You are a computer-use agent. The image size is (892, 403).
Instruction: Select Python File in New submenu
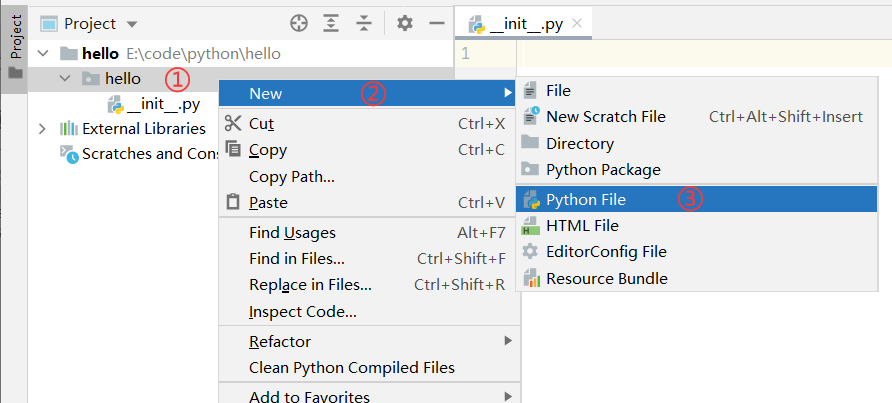point(585,199)
